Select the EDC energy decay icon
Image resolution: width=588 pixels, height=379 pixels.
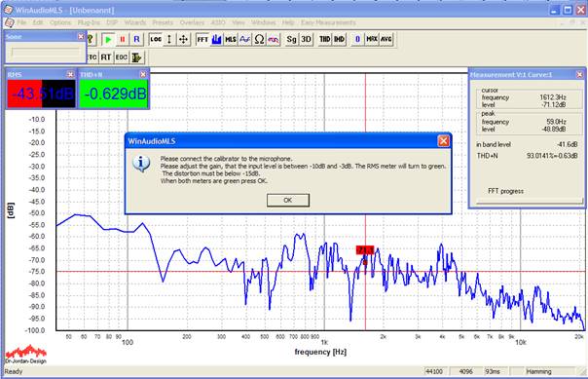121,57
